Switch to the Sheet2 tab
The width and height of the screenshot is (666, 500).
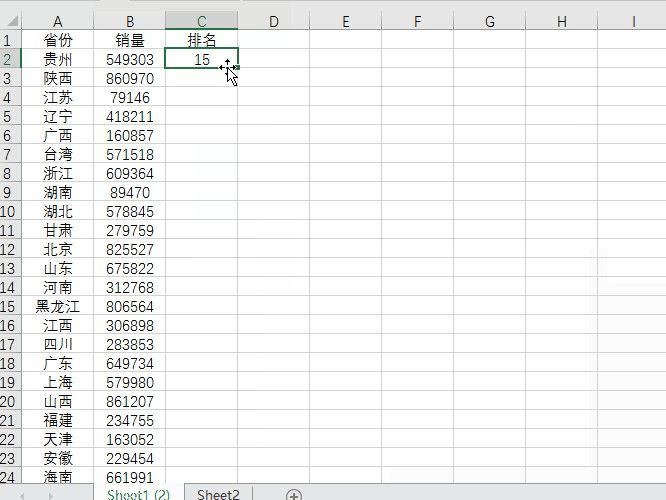pyautogui.click(x=218, y=494)
